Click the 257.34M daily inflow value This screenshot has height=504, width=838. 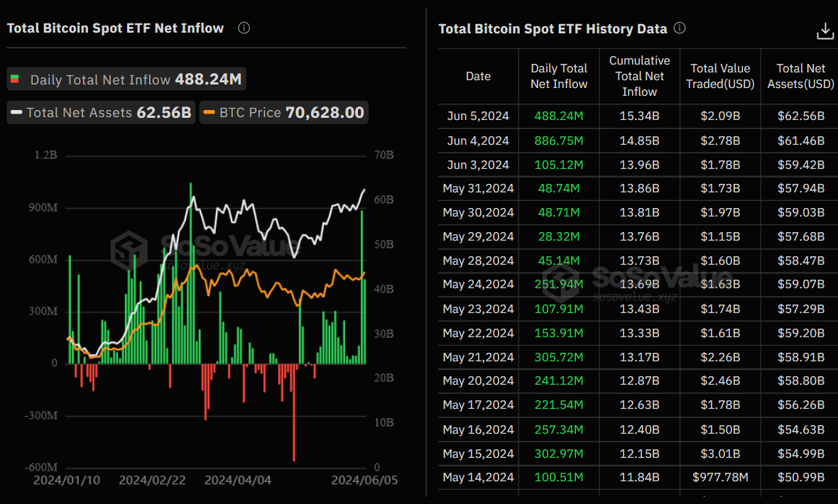click(x=559, y=429)
